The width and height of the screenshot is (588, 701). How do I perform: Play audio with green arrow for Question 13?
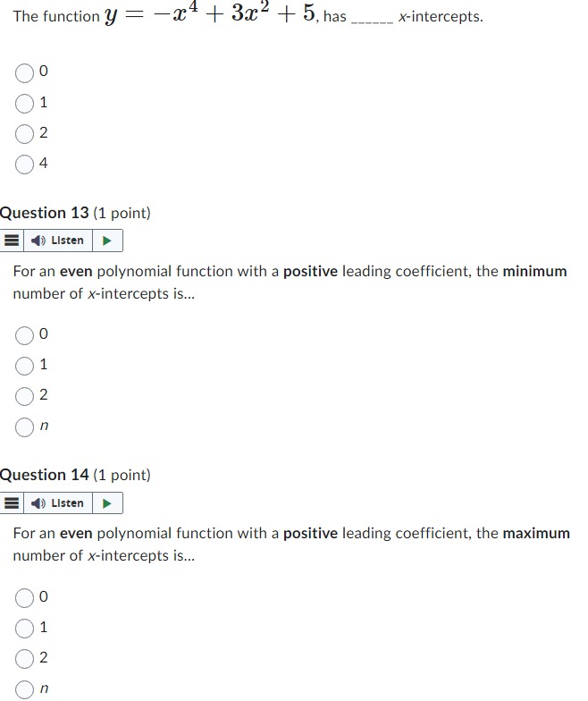[x=107, y=241]
